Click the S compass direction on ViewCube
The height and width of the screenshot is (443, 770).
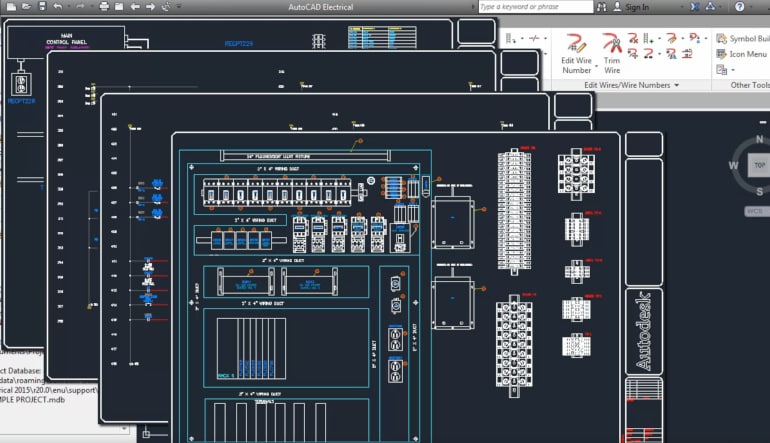pyautogui.click(x=760, y=192)
